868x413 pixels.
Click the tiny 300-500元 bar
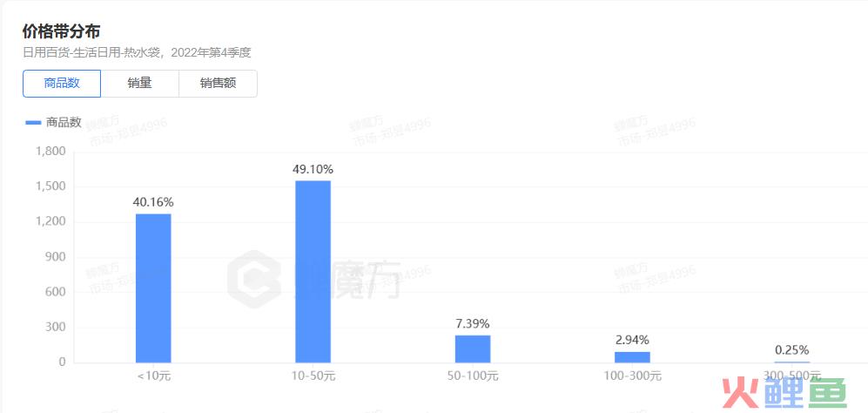coord(791,362)
